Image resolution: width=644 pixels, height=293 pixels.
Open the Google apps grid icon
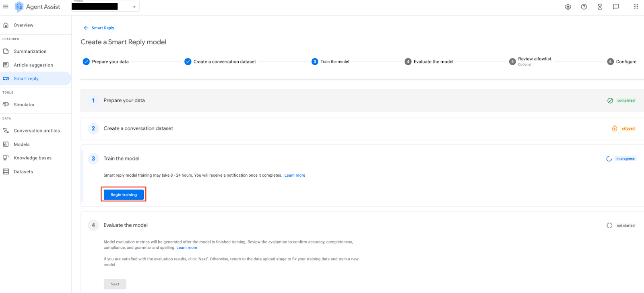(636, 6)
